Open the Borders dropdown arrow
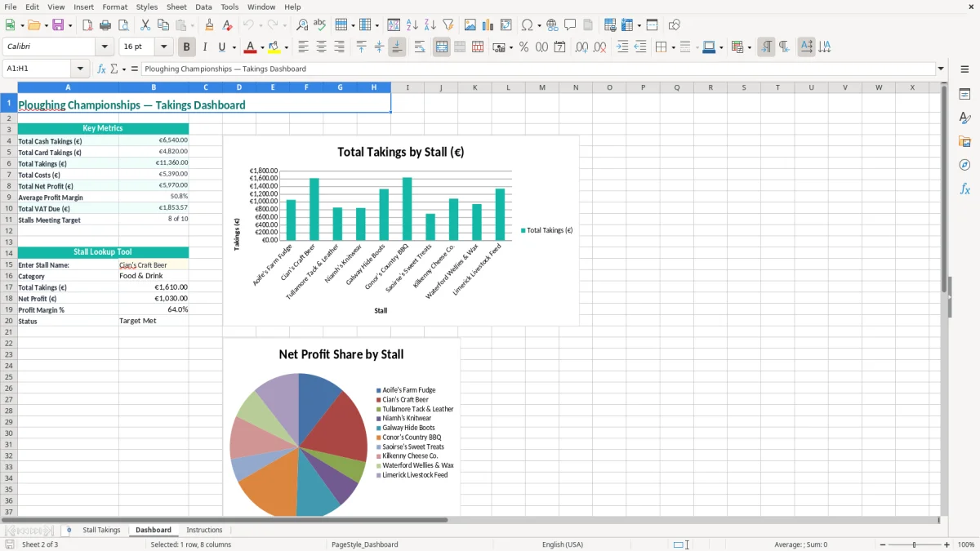 673,47
